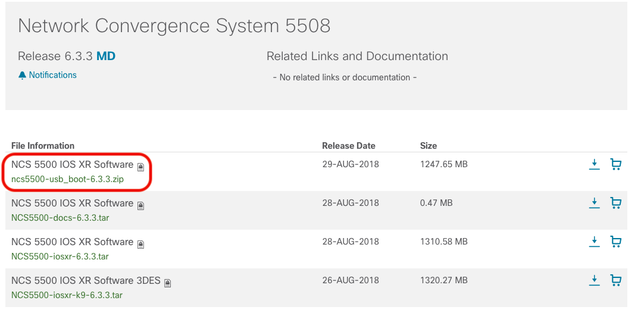The width and height of the screenshot is (644, 313).
Task: Click the Size column header
Action: (x=429, y=146)
